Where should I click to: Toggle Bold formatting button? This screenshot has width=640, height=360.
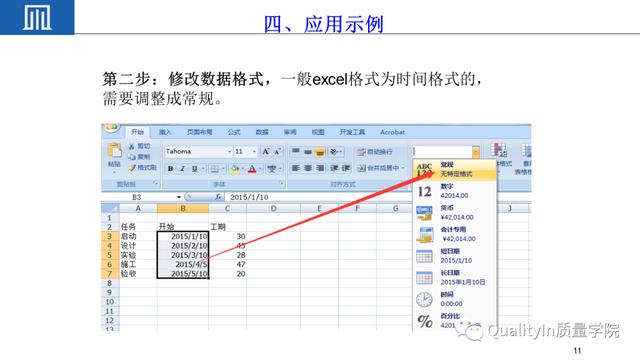(x=170, y=169)
